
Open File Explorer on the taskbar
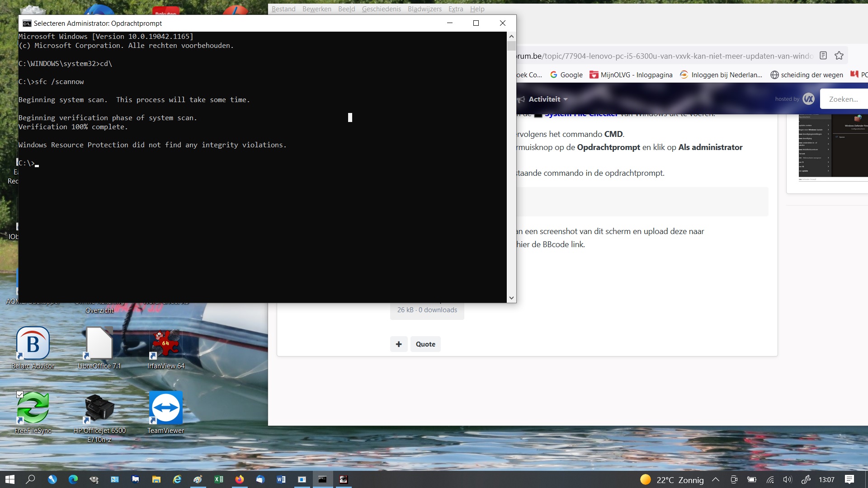point(156,480)
